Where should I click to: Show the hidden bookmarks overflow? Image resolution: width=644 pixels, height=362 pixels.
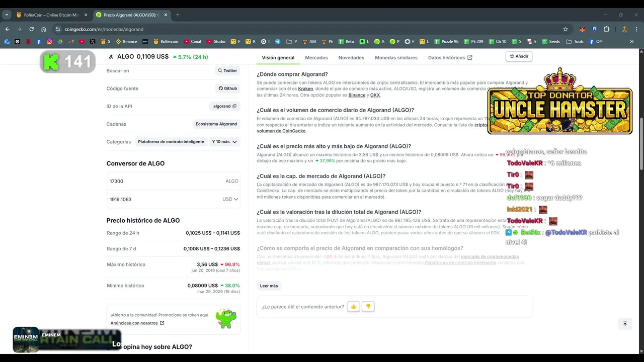(632, 41)
